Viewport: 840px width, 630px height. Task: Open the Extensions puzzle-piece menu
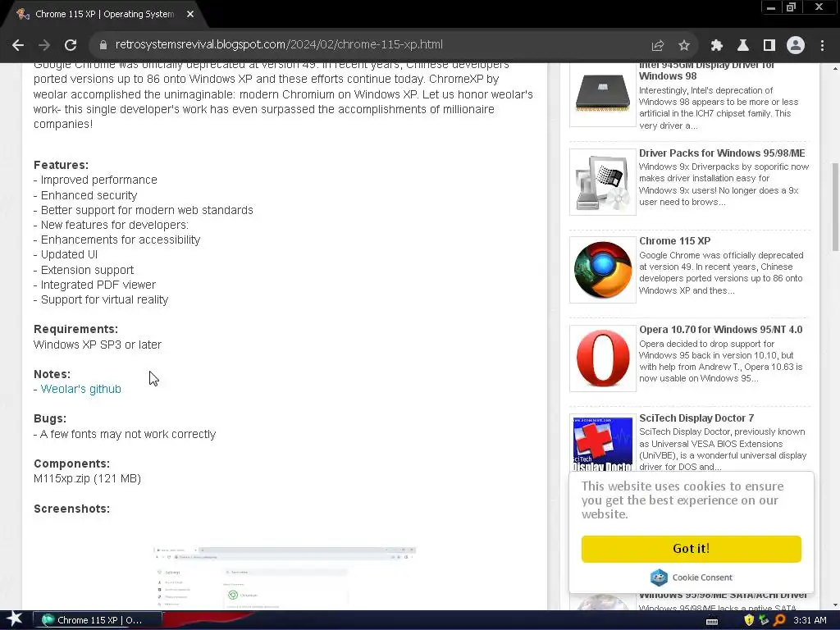point(716,45)
